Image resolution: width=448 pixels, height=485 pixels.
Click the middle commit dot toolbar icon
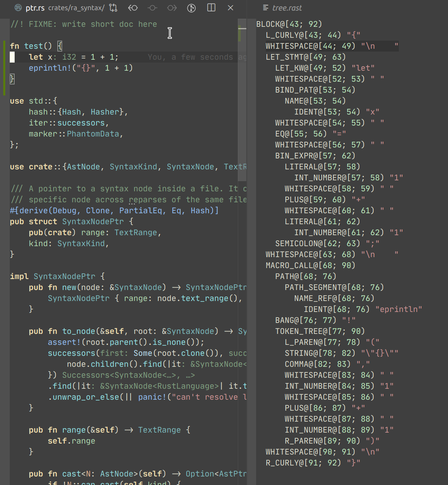152,8
